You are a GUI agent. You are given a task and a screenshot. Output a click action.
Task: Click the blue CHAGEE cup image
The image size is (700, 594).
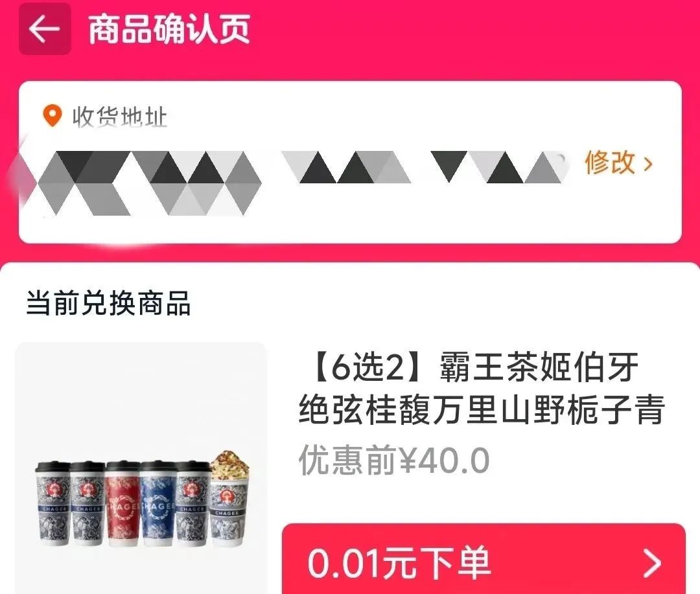(x=157, y=504)
